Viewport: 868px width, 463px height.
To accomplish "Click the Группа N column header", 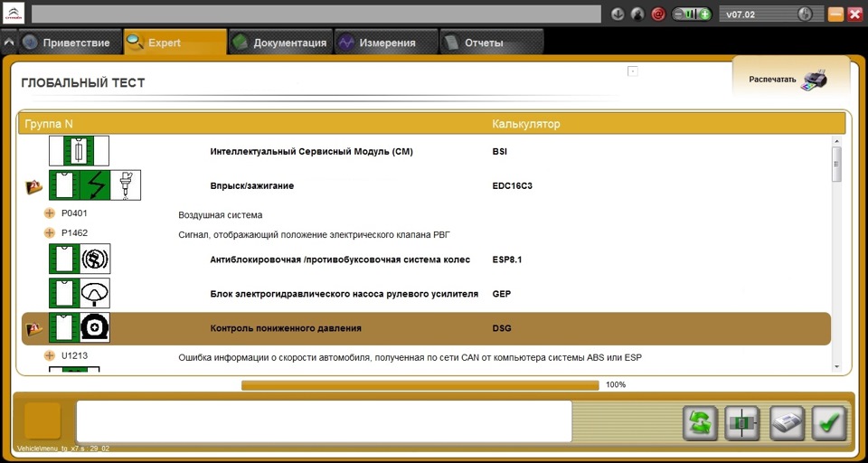I will (49, 124).
